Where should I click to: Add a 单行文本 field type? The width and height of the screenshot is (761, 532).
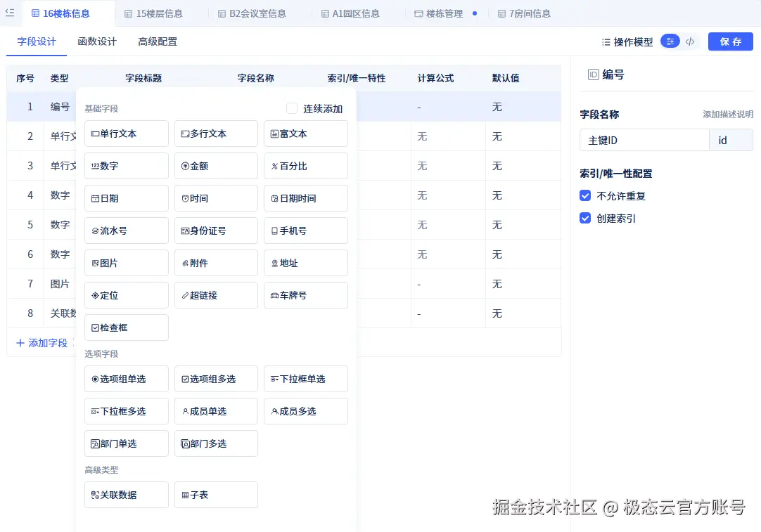click(126, 134)
